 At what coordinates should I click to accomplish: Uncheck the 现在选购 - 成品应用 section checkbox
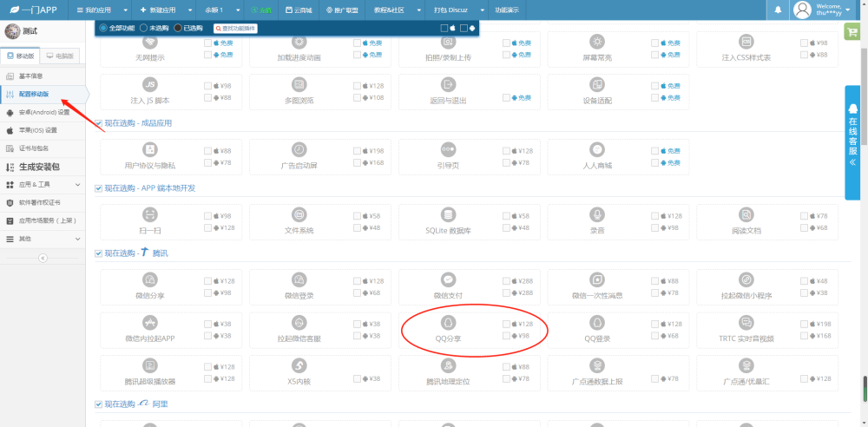point(99,123)
